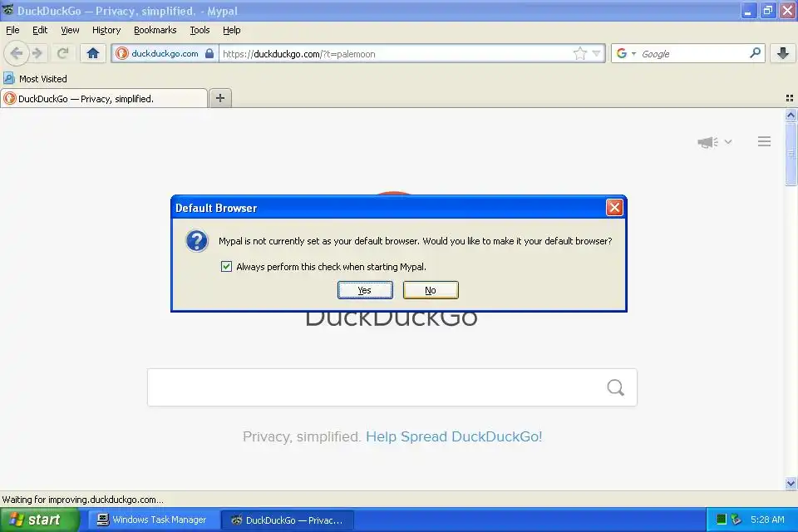Click the DuckDuckGo site identity icon
Viewport: 798px width, 532px height.
pos(121,53)
